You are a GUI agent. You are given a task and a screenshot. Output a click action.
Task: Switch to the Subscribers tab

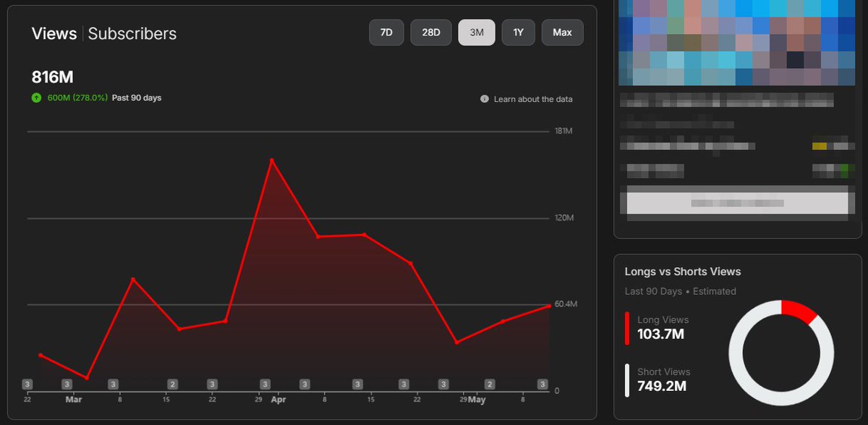[x=132, y=33]
